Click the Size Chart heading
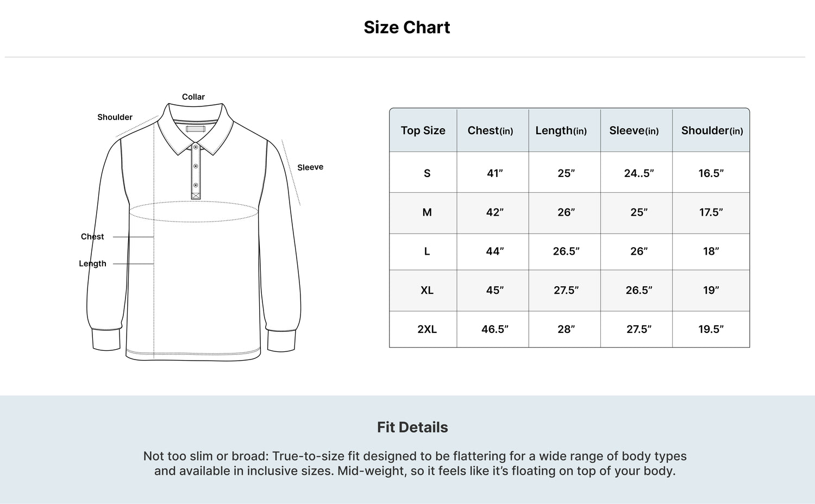Image resolution: width=815 pixels, height=504 pixels. (407, 27)
